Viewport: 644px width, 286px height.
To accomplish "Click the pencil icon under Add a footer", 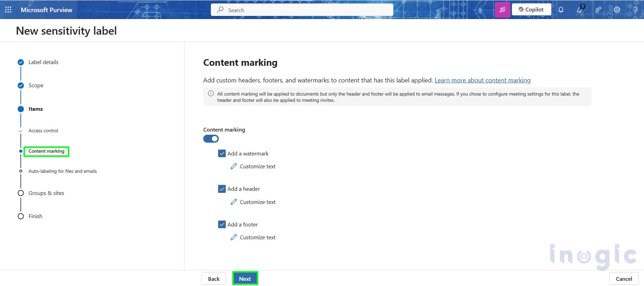I will pos(234,237).
